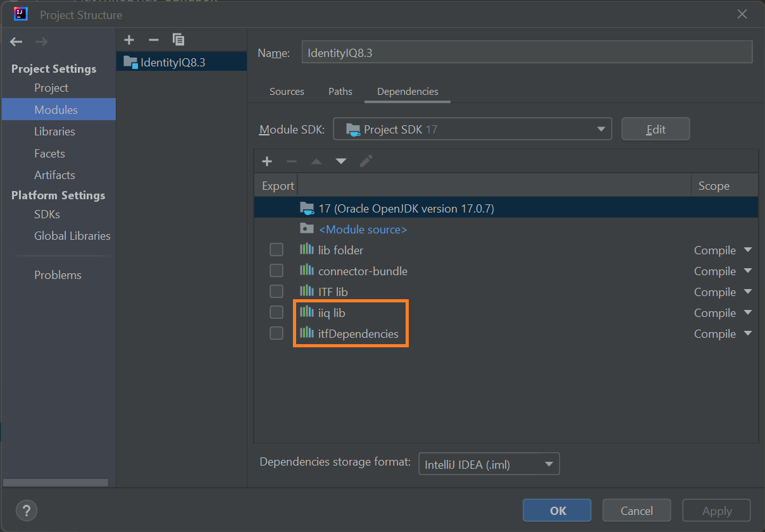
Task: Click the connector-bundle library icon
Action: coord(307,270)
